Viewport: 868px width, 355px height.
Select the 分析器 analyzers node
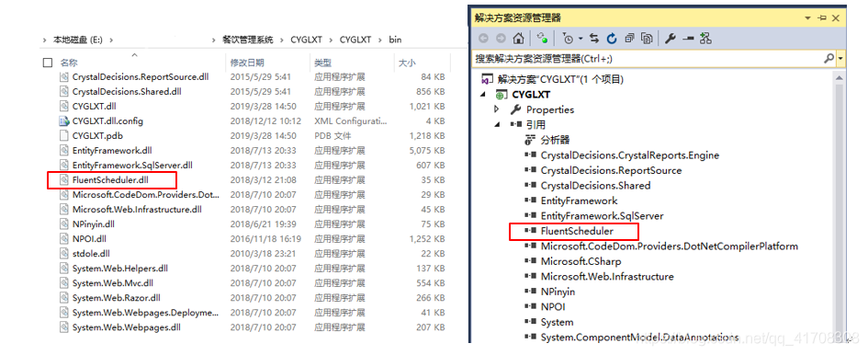555,141
